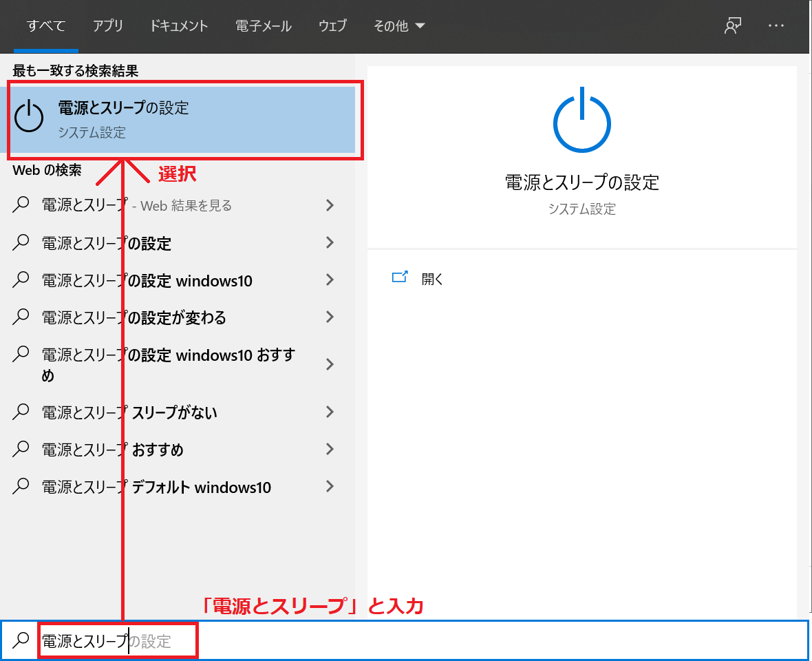Switch to the アプリ tab
Screen dimensions: 812x661
click(108, 26)
